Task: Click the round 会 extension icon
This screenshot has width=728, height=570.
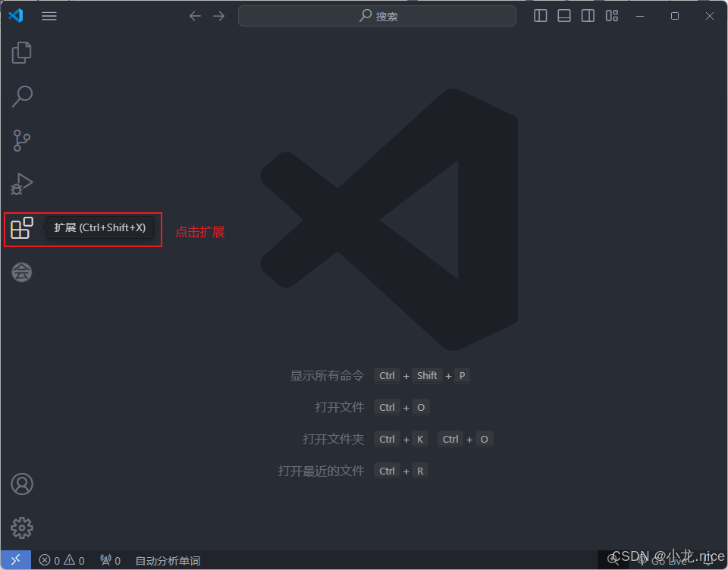Action: click(21, 272)
